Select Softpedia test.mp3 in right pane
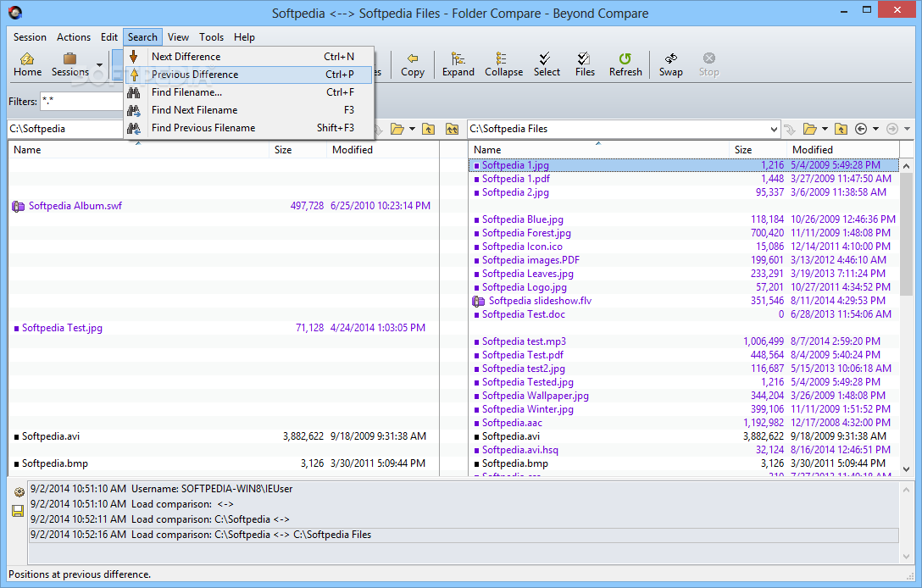Viewport: 922px width, 588px height. [684, 341]
